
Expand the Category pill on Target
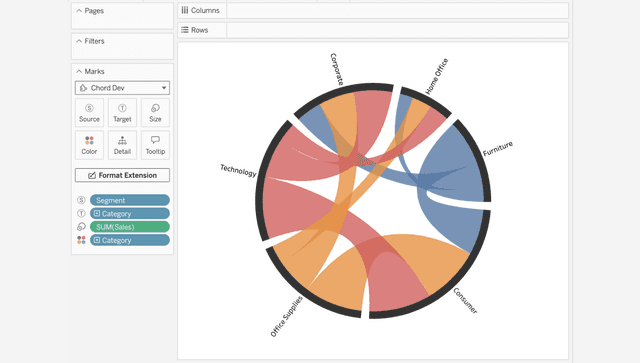pos(97,214)
